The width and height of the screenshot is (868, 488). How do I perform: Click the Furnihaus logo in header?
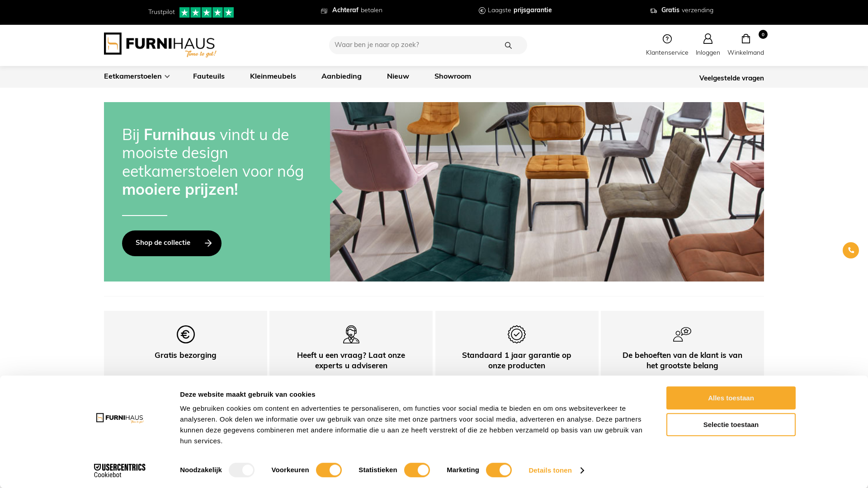160,45
